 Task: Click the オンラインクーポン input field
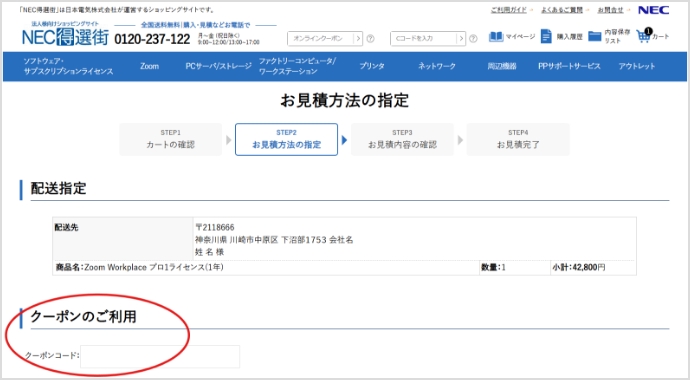click(x=320, y=39)
